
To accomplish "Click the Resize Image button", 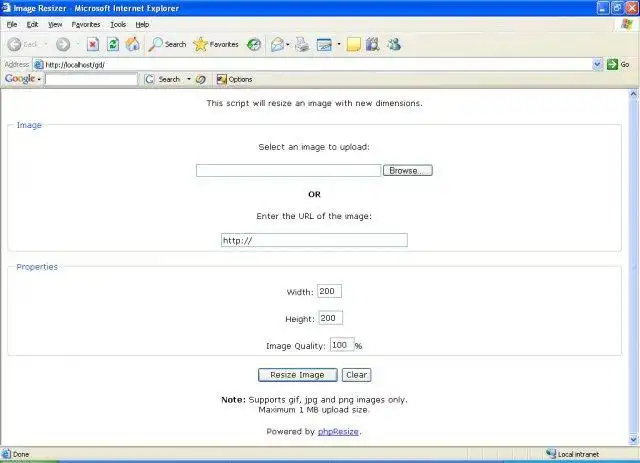I will tap(298, 375).
